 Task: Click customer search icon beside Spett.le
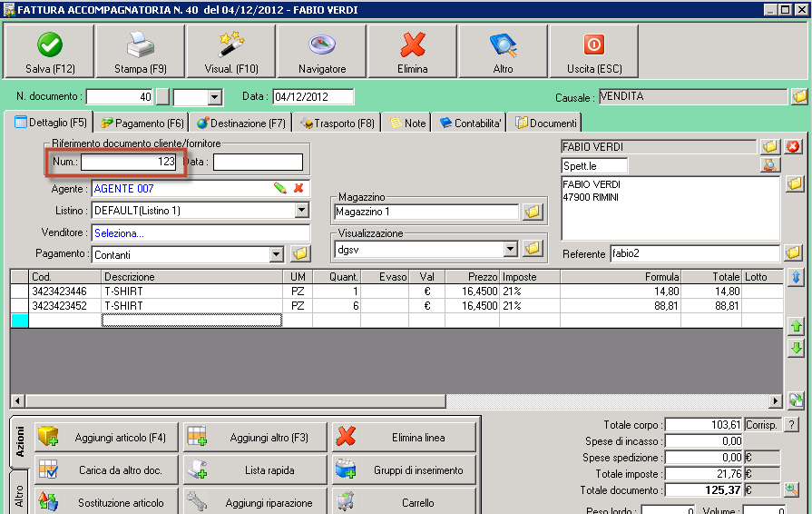pos(770,164)
